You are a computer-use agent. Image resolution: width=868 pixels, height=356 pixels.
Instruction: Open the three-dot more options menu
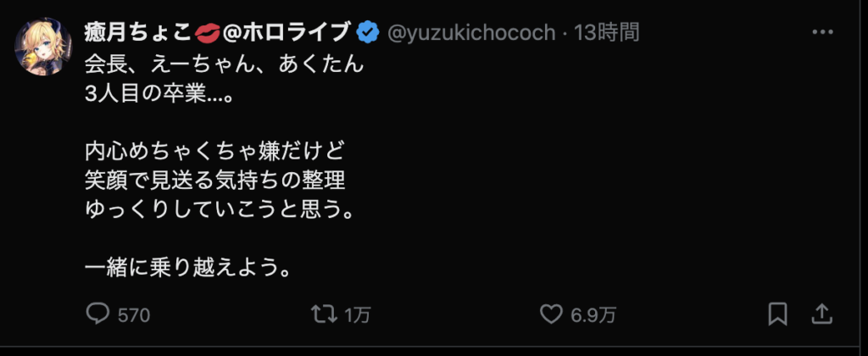823,33
